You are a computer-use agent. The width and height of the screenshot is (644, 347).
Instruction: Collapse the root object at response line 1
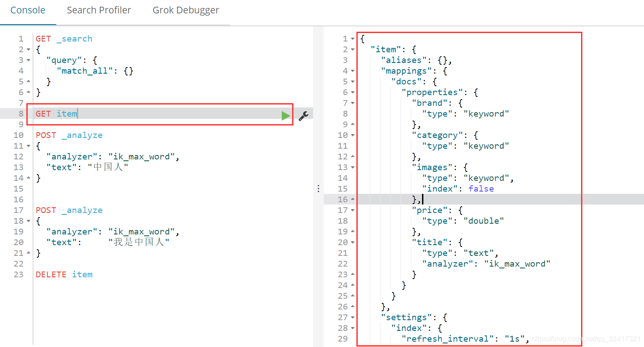[352, 39]
